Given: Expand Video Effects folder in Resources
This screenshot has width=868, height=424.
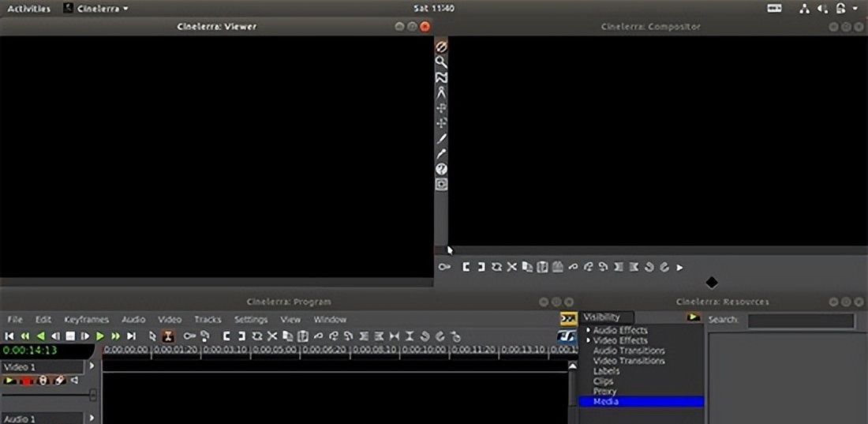Looking at the screenshot, I should point(589,340).
